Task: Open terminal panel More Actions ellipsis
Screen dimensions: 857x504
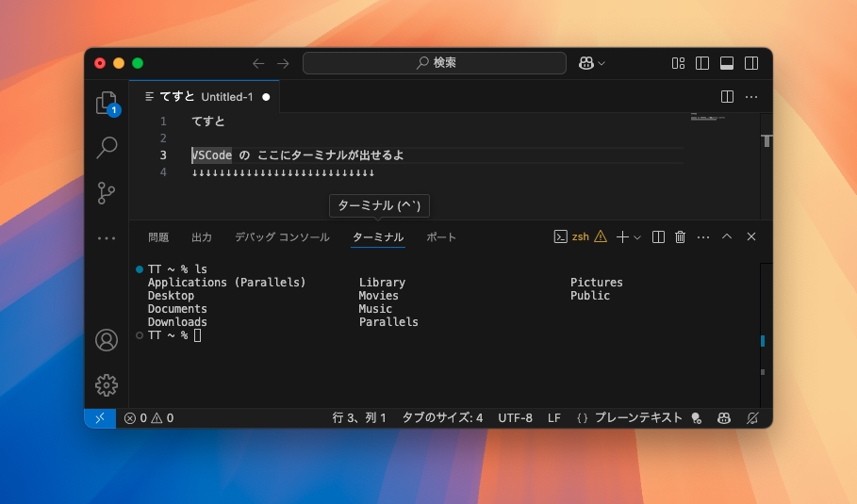Action: coord(703,237)
